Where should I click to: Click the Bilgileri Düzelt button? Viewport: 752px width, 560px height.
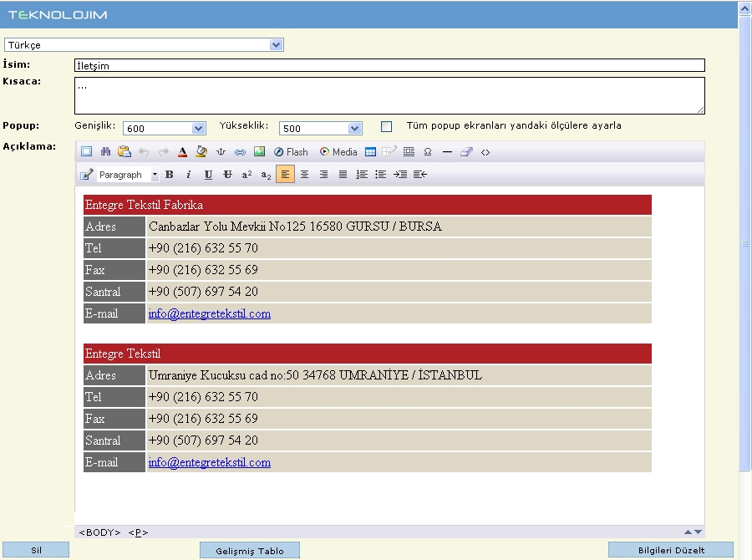671,551
